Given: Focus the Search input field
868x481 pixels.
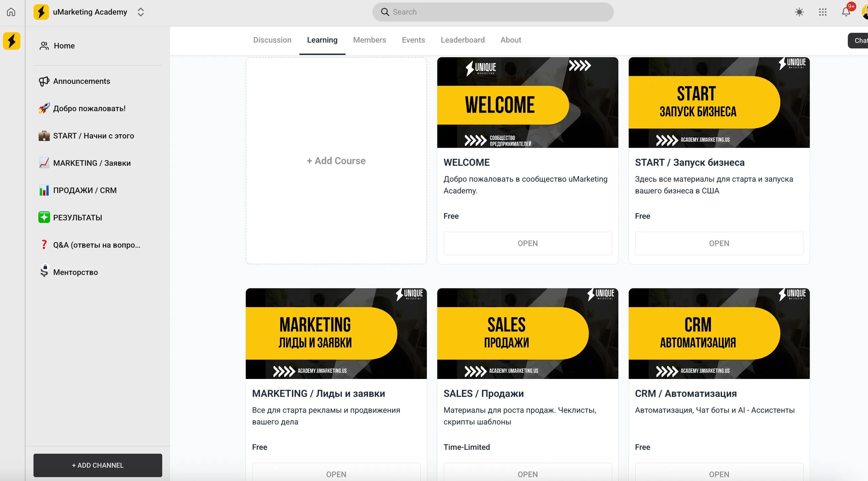Looking at the screenshot, I should click(x=493, y=12).
